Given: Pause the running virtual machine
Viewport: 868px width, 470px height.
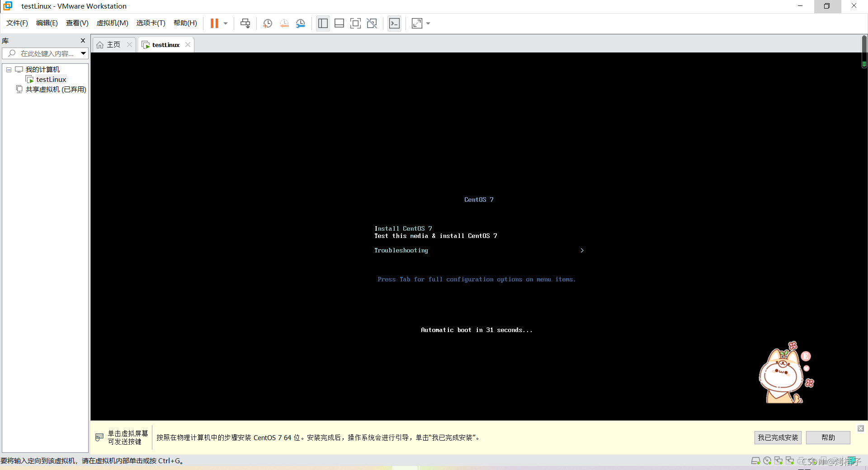Looking at the screenshot, I should (x=214, y=23).
